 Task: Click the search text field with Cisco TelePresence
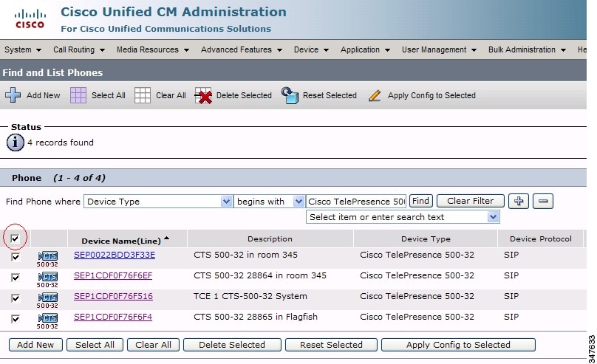coord(356,202)
